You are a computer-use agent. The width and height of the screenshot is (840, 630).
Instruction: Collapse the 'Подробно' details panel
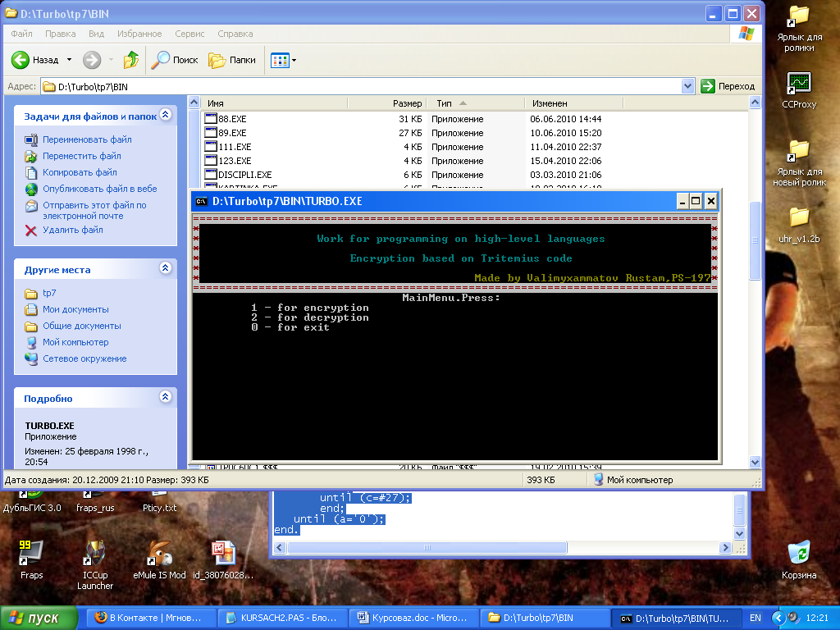(x=165, y=398)
